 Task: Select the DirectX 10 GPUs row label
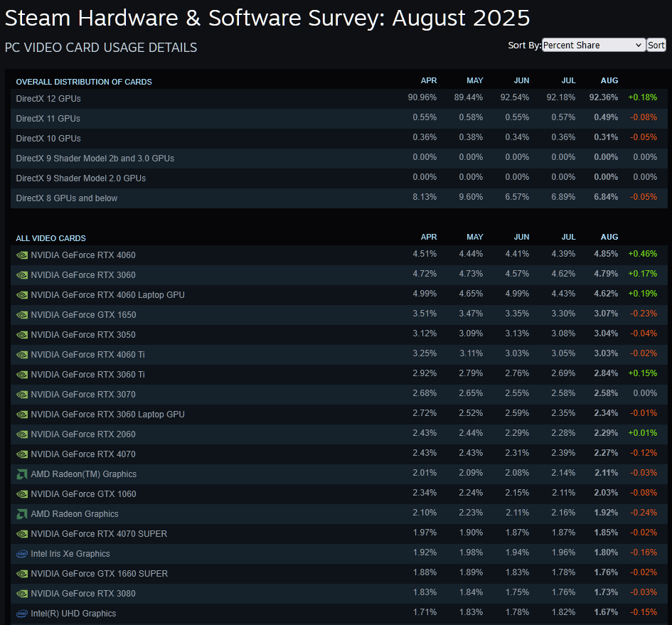tap(48, 139)
